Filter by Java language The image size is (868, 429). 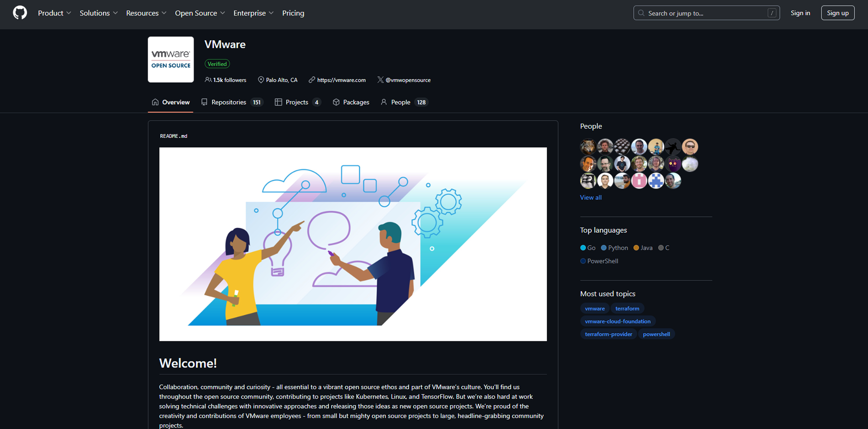(643, 248)
